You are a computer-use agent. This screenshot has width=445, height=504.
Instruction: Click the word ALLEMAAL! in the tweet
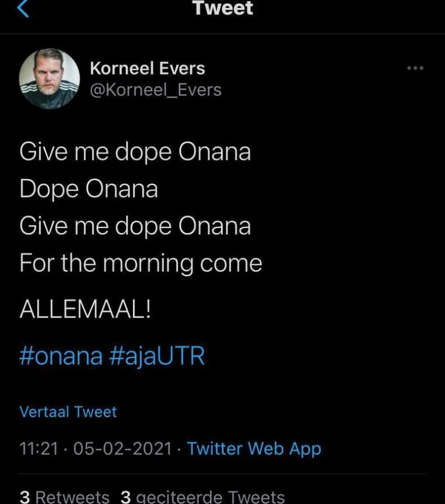coord(85,310)
